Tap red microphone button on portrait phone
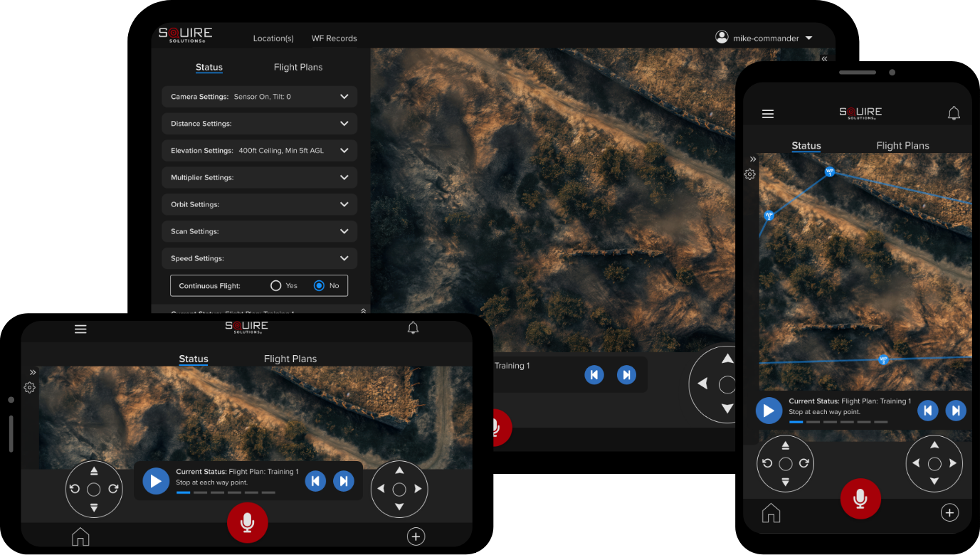This screenshot has width=980, height=555. point(860,499)
